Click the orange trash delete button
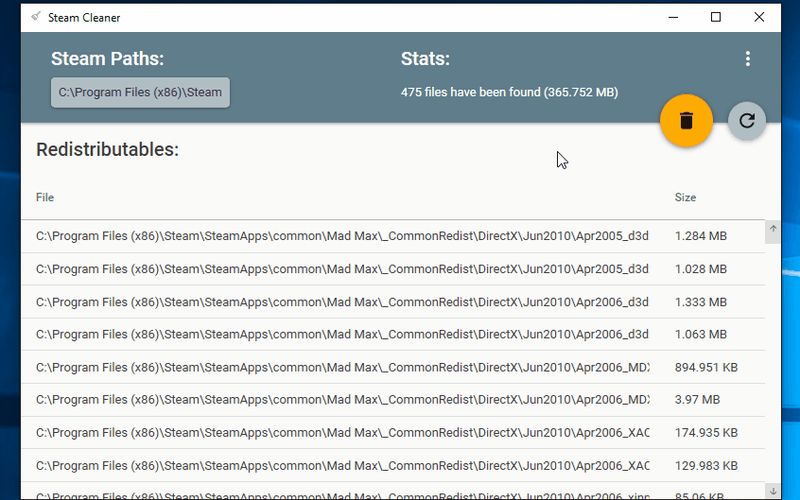This screenshot has width=800, height=500. point(686,121)
